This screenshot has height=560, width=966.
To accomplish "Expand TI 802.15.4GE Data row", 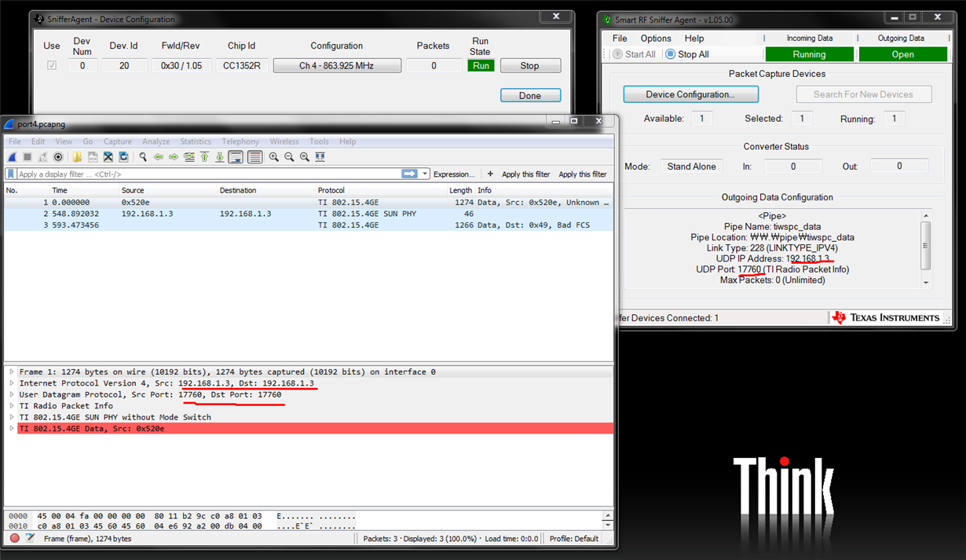I will coord(12,429).
